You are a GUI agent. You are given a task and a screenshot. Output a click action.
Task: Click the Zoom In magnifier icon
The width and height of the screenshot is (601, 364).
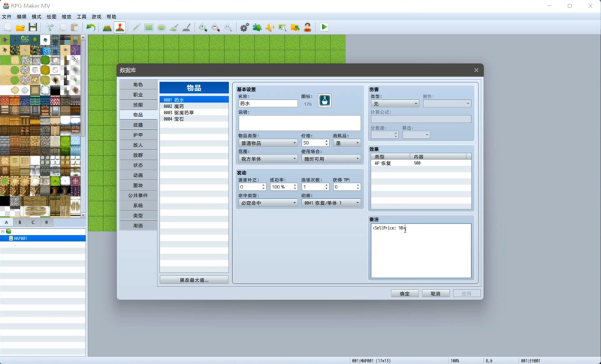tap(203, 27)
